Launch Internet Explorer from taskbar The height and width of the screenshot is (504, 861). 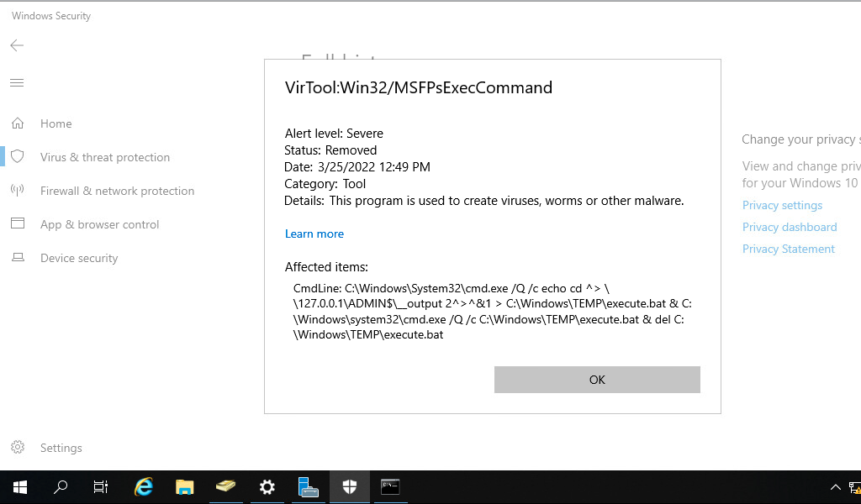(x=144, y=487)
